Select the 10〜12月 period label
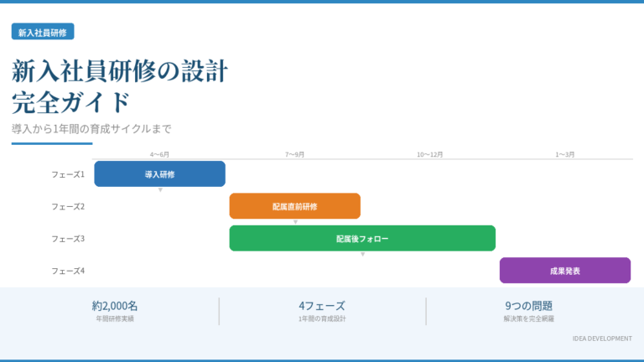 tap(429, 154)
